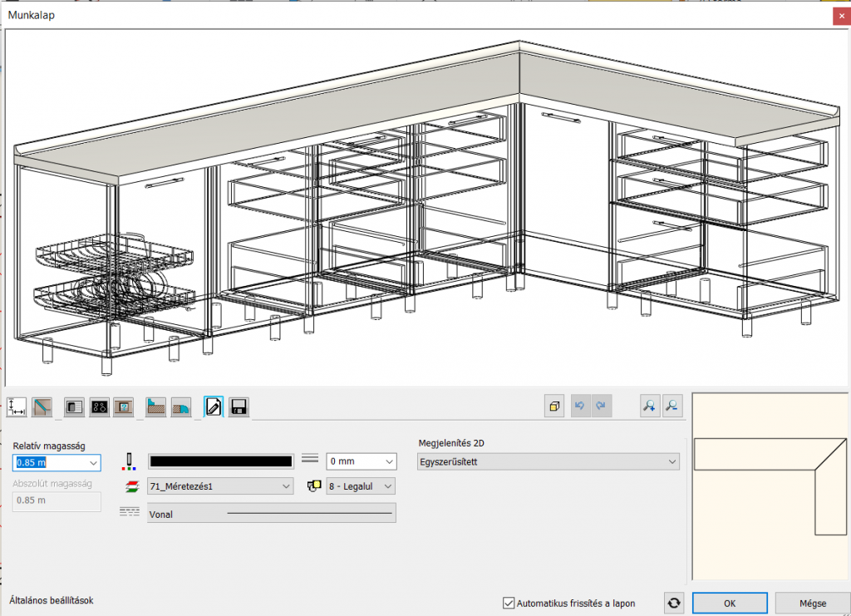Cancel with the Mégse button
The width and height of the screenshot is (851, 616).
click(x=813, y=603)
